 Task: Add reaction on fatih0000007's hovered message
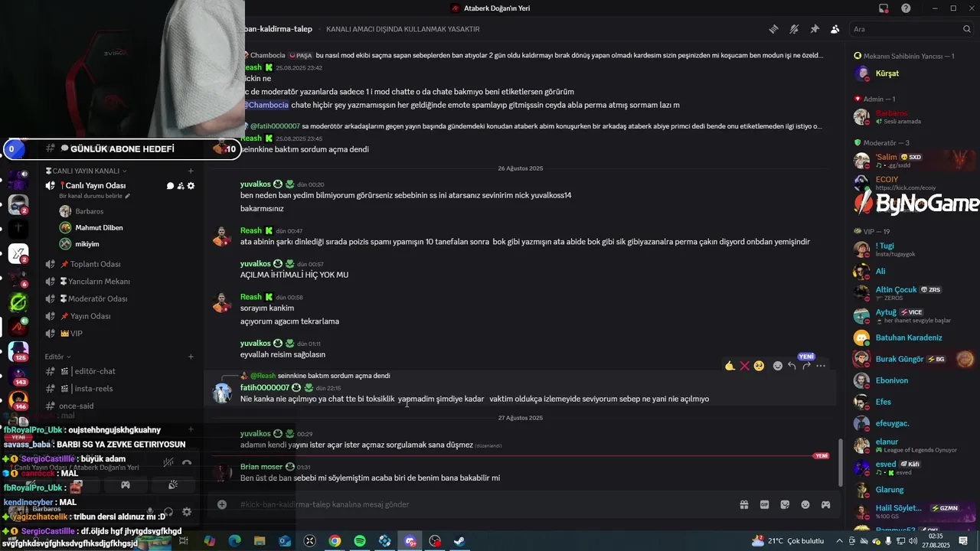[x=778, y=366]
